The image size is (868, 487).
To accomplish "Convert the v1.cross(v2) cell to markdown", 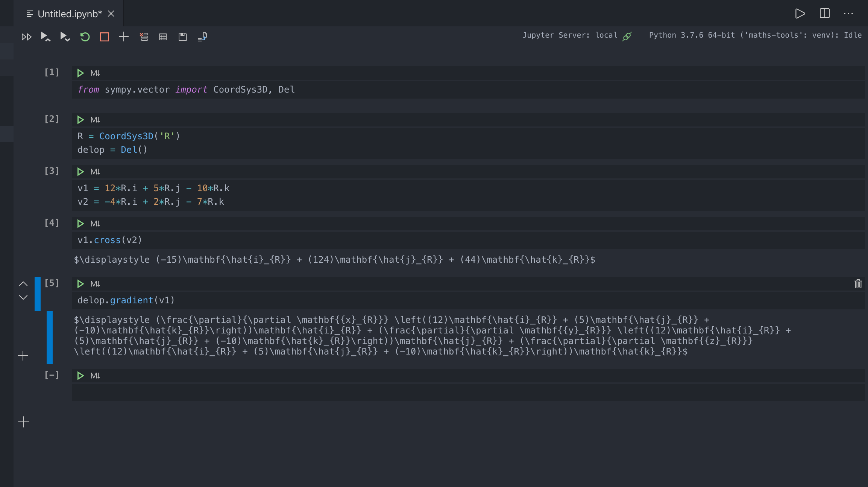I will pos(95,224).
